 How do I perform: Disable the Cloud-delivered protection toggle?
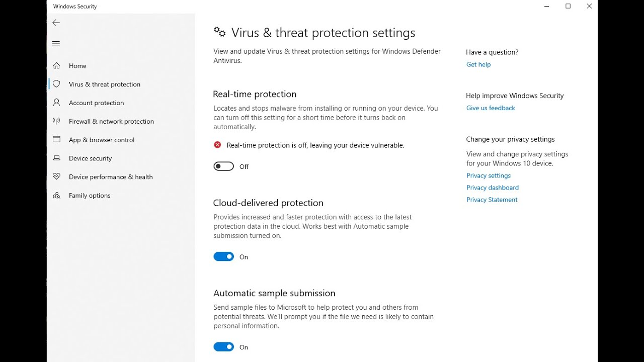(223, 257)
